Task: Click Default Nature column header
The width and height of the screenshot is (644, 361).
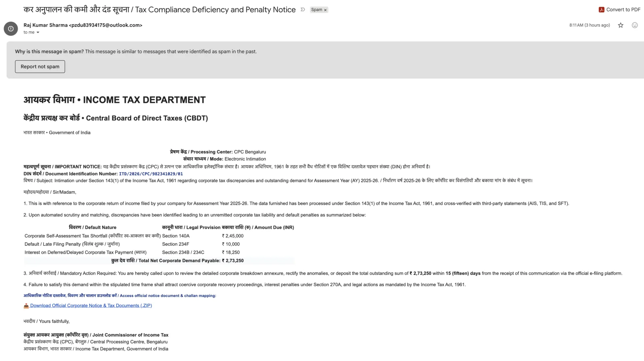Action: coord(93,228)
